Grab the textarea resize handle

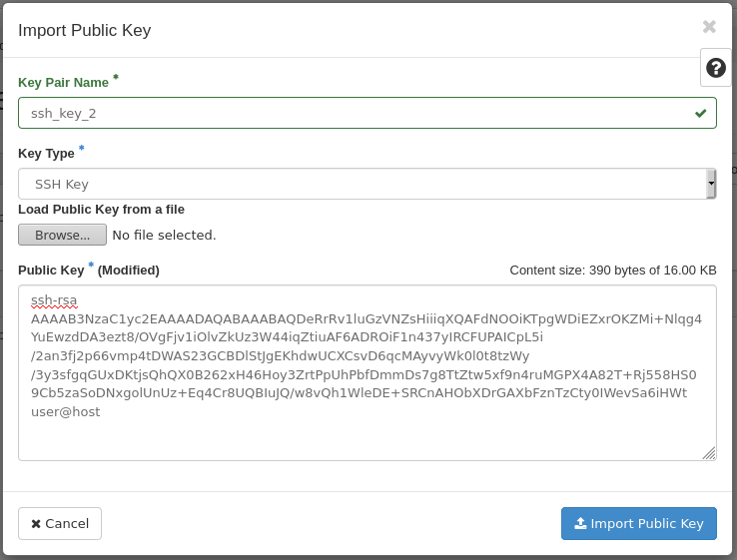tap(709, 453)
